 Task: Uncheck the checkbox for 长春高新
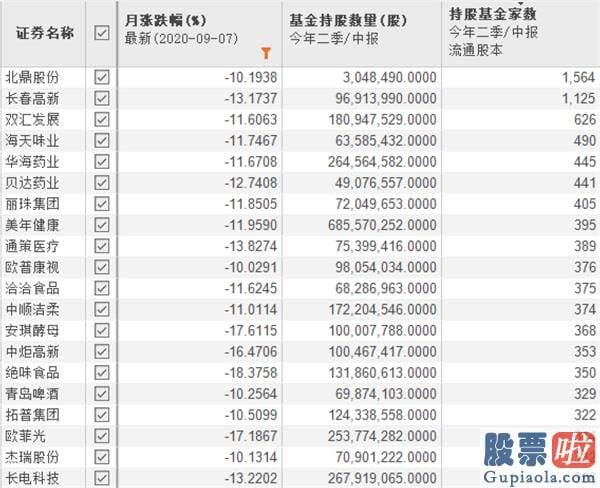[x=102, y=98]
